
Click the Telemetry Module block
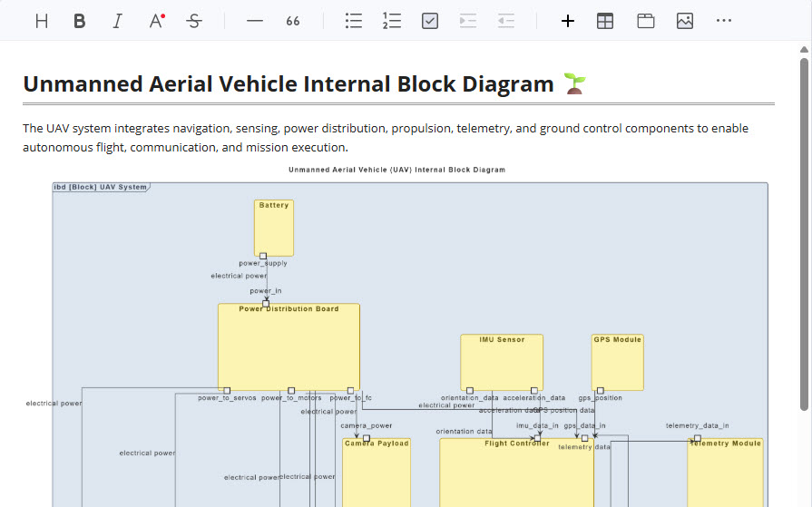point(726,473)
